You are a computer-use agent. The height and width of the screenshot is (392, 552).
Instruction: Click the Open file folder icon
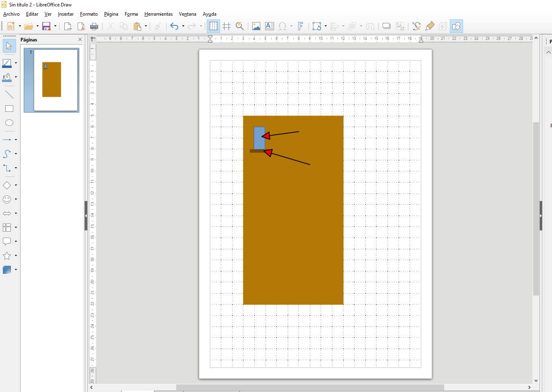tap(29, 26)
